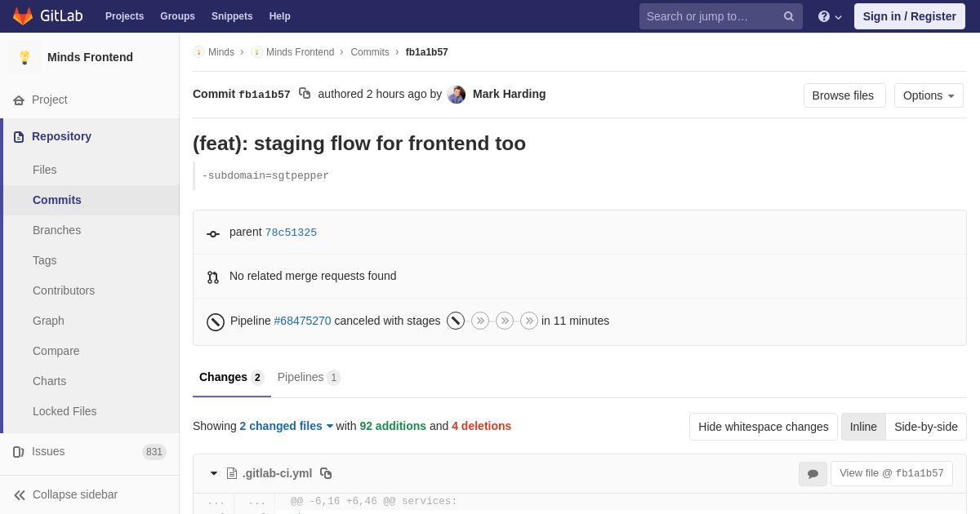Image resolution: width=980 pixels, height=514 pixels.
Task: Click the first skipped stage icon
Action: pos(480,321)
